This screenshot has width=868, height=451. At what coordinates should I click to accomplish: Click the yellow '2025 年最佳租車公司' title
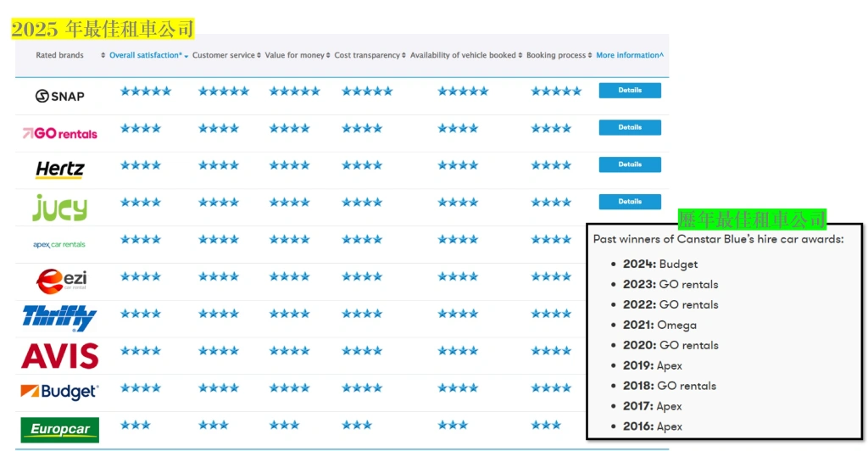pos(103,29)
